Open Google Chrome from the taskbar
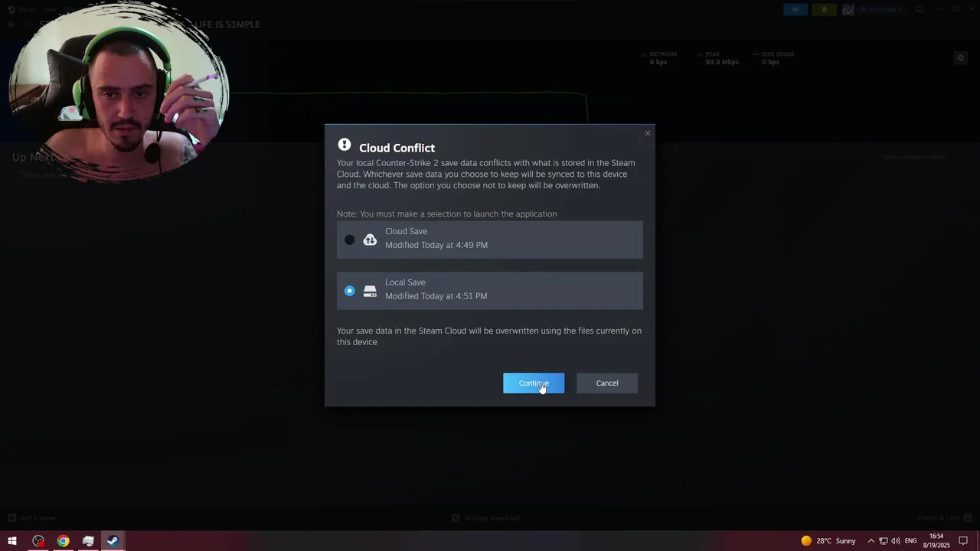The width and height of the screenshot is (980, 551). tap(63, 541)
